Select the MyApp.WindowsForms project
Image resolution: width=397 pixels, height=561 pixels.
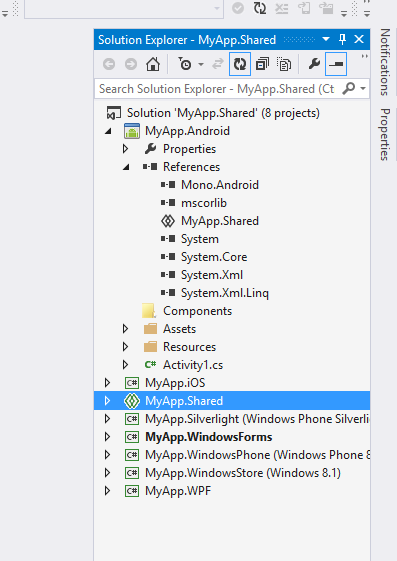[209, 437]
